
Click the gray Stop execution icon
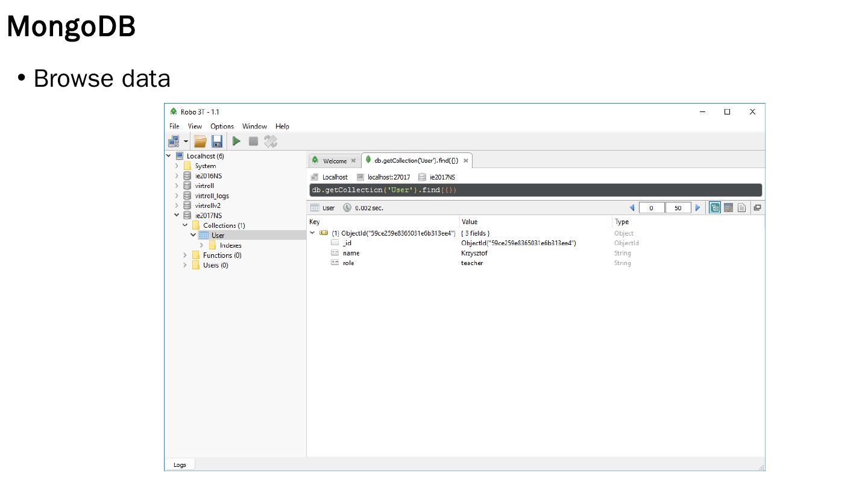(253, 141)
